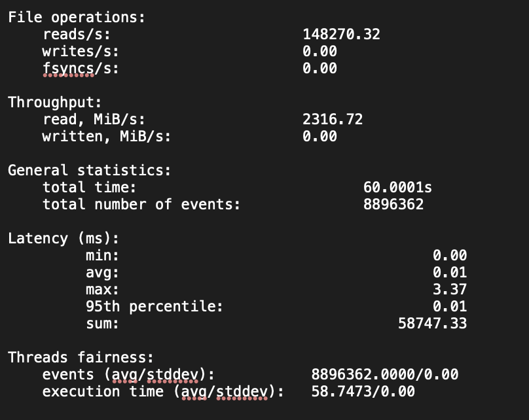Click the 0.00 value beside fsyncs/s
This screenshot has width=529, height=420.
(x=320, y=69)
